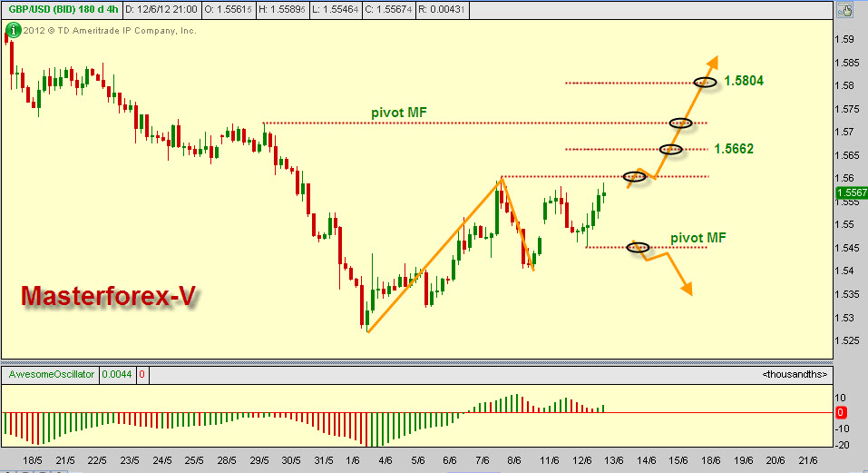The height and width of the screenshot is (473, 868).
Task: Click the 1.565 price axis label
Action: pyautogui.click(x=847, y=155)
